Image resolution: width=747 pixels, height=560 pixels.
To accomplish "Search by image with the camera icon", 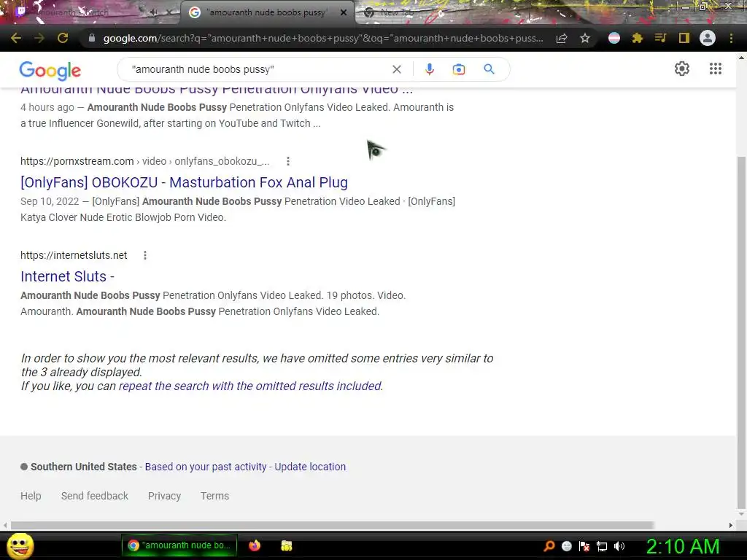I will click(458, 69).
